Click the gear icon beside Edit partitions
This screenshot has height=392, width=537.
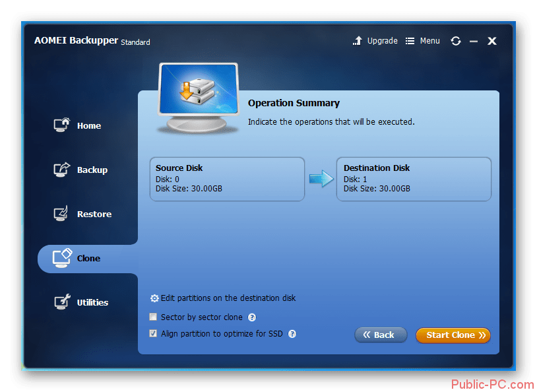154,298
